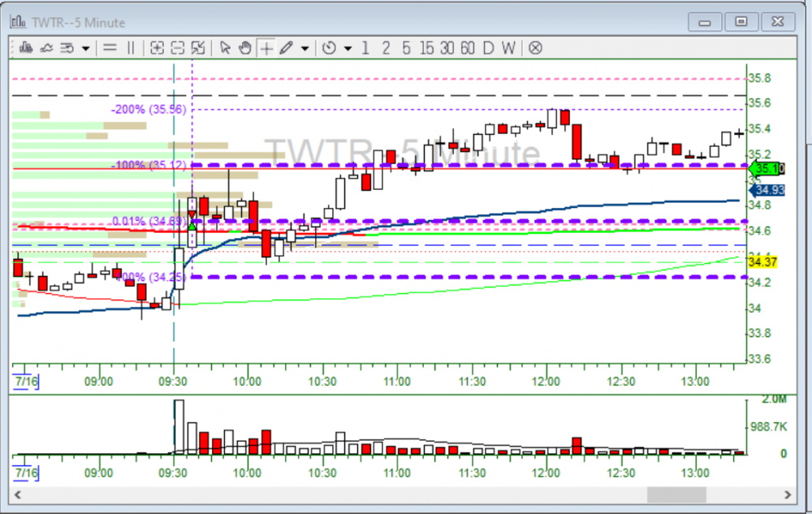This screenshot has width=812, height=514.
Task: Click the horizontal scrollbar thumb
Action: point(676,494)
